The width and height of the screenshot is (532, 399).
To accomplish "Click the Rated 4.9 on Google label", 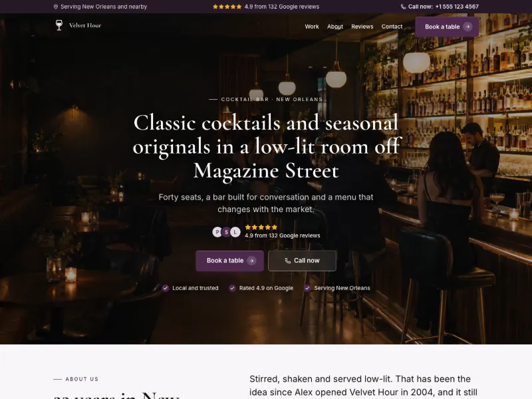I will pos(266,288).
